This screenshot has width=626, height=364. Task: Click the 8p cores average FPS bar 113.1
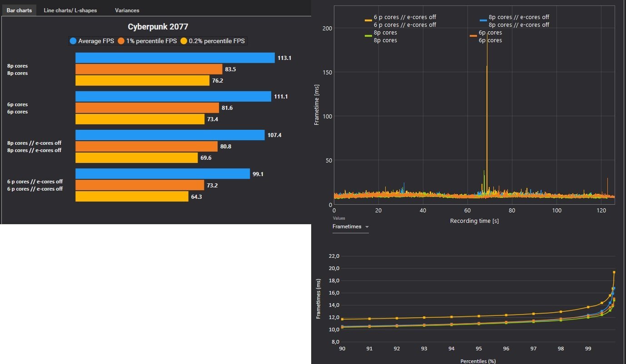(x=175, y=58)
